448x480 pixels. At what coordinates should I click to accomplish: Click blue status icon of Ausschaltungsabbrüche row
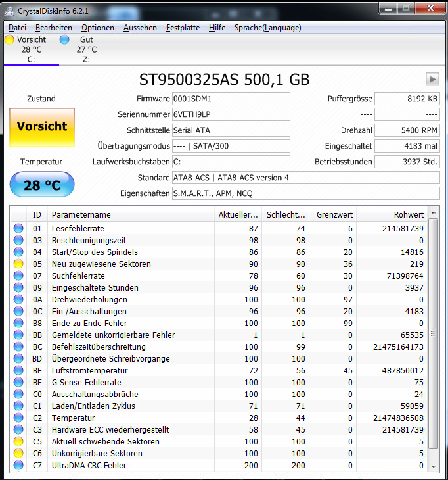pyautogui.click(x=18, y=394)
